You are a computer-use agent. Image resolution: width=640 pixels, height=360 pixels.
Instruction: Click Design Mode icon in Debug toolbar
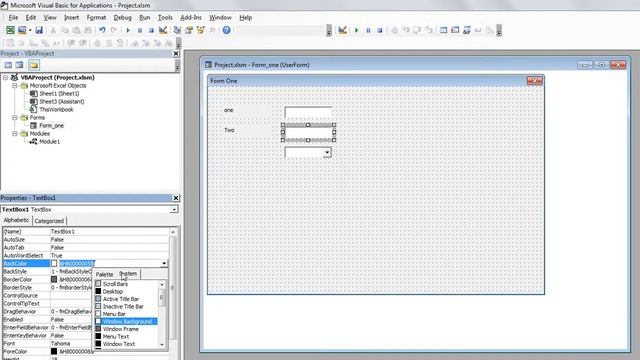[x=342, y=30]
